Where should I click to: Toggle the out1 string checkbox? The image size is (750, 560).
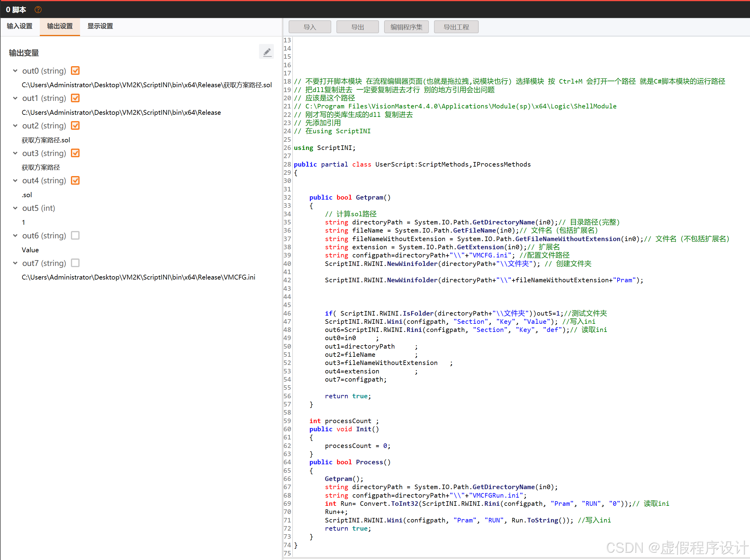(75, 98)
